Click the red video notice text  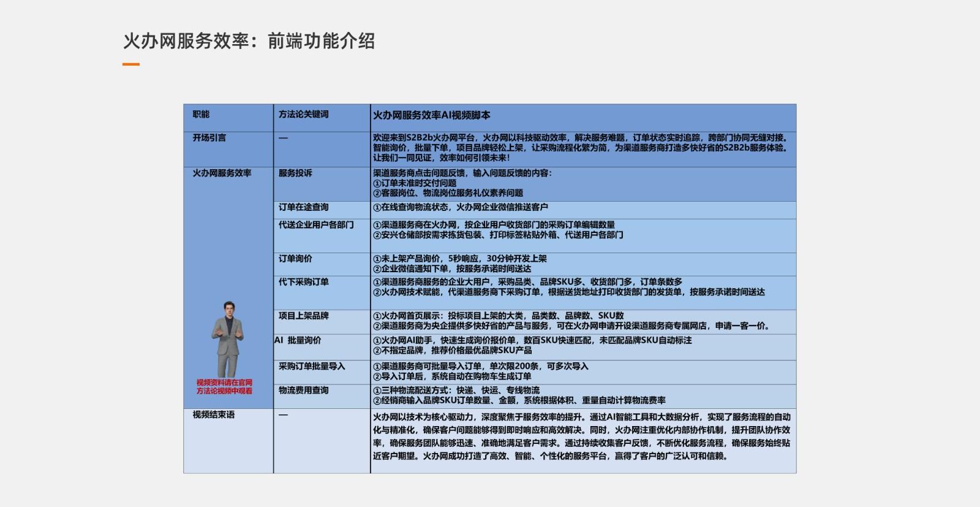(224, 387)
